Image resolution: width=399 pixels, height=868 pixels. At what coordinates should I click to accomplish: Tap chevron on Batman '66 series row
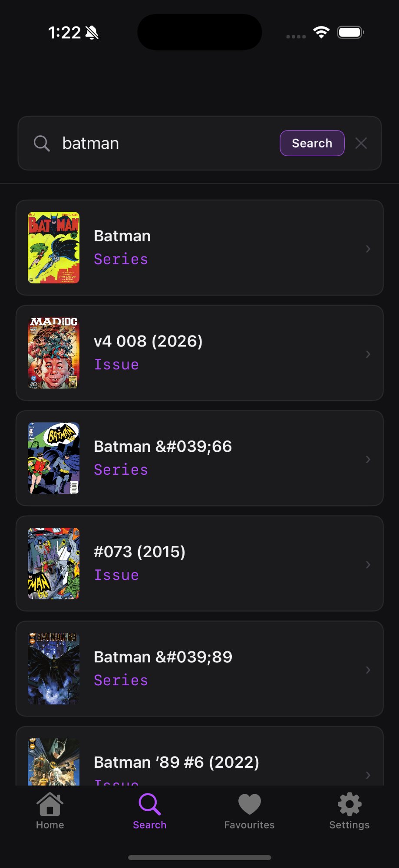click(x=368, y=459)
